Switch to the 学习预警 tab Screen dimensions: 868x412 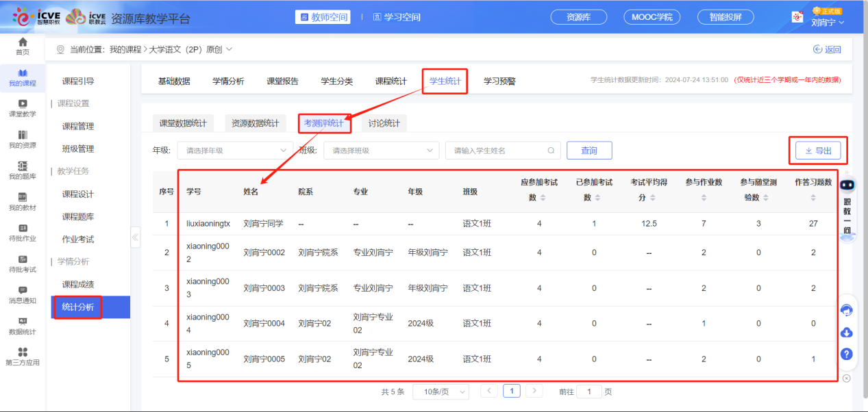499,81
